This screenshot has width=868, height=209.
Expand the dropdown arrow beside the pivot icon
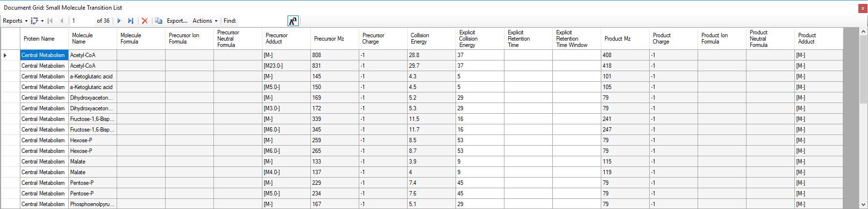[42, 21]
